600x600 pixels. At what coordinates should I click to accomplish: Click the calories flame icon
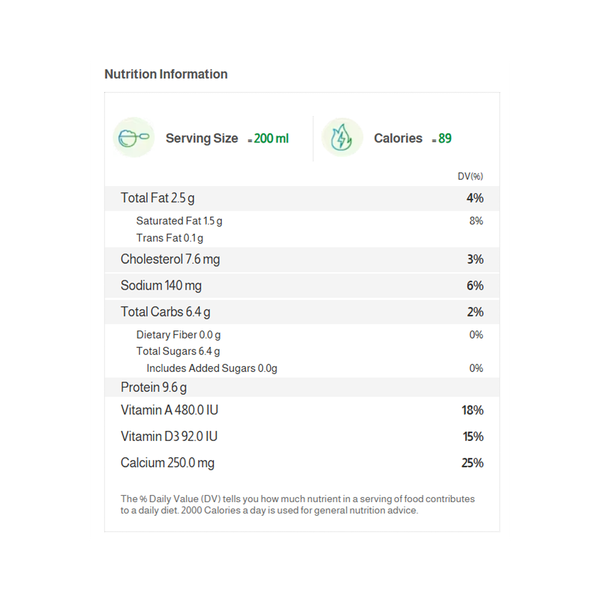click(x=342, y=138)
